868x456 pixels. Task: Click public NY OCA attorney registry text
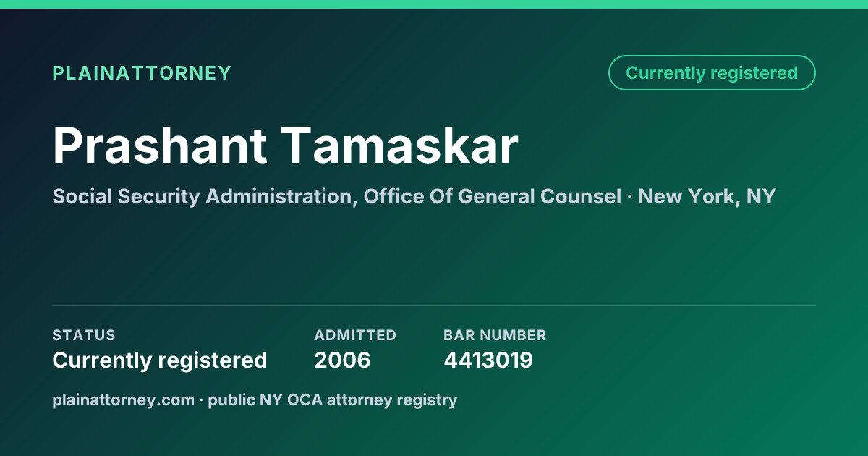pyautogui.click(x=333, y=400)
